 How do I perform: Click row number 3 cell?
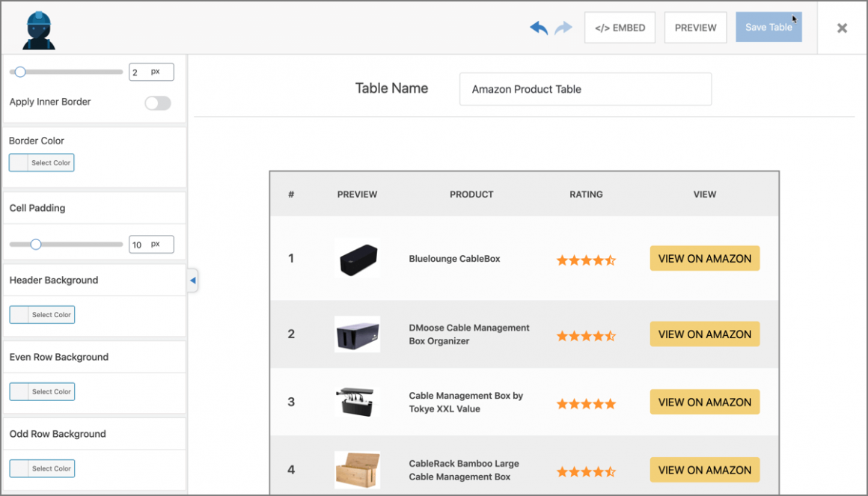tap(291, 402)
